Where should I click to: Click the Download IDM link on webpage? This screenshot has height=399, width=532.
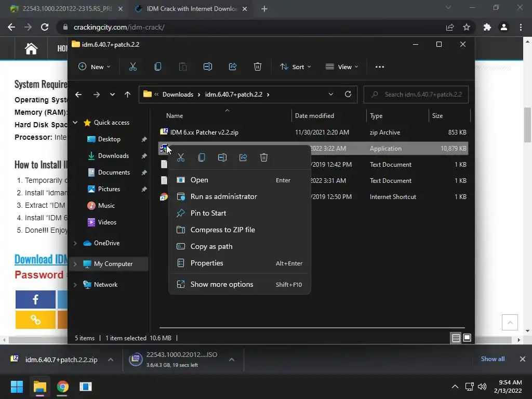(x=41, y=259)
